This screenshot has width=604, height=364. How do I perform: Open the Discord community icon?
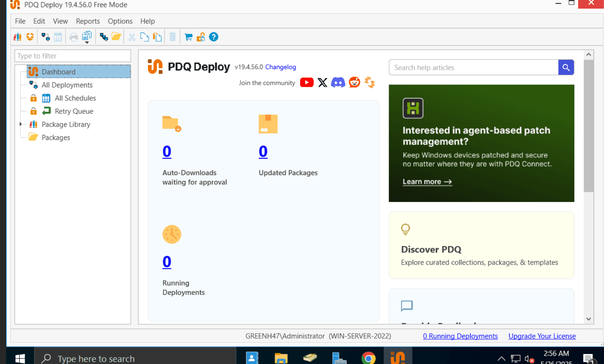[x=338, y=83]
